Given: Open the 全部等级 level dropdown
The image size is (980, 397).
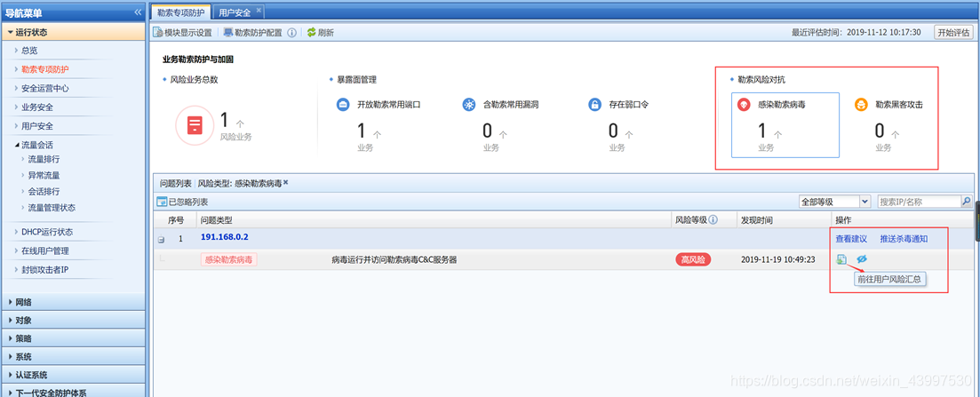Looking at the screenshot, I should [833, 202].
